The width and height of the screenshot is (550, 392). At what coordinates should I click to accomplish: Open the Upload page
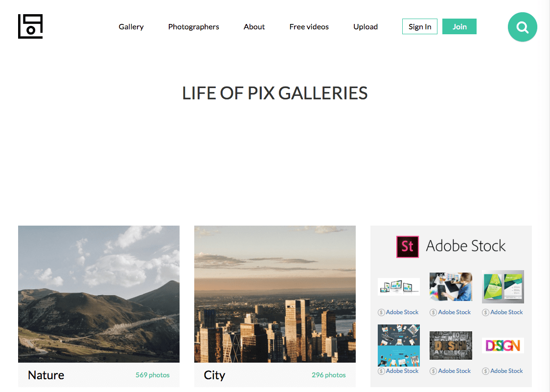(x=366, y=26)
